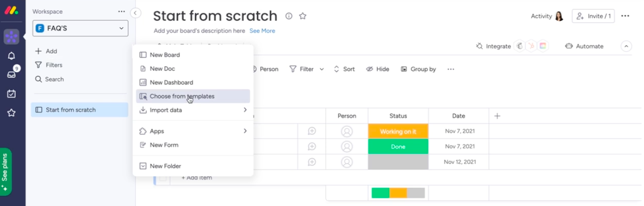Choose New Dashboard from menu
This screenshot has width=644, height=206.
click(193, 82)
